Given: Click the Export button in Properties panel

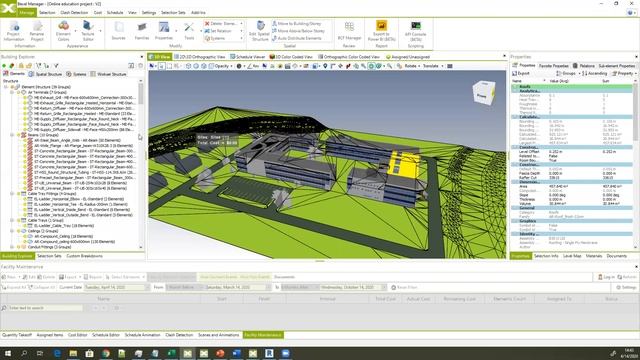Looking at the screenshot, I should click(521, 73).
